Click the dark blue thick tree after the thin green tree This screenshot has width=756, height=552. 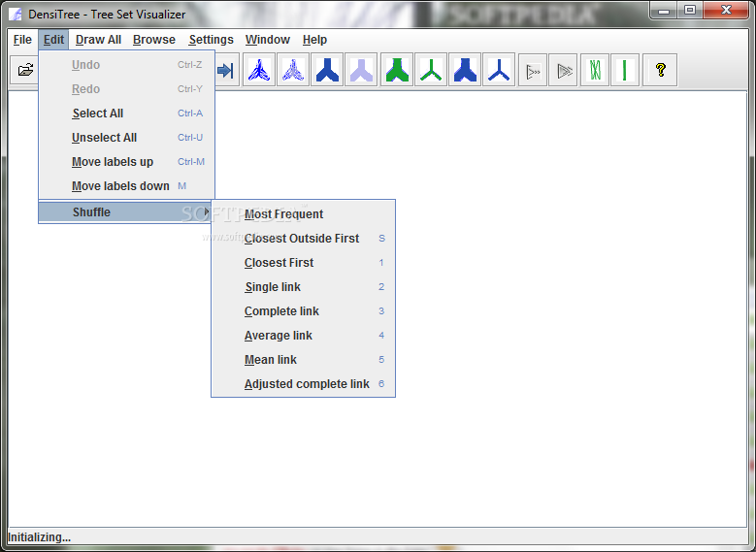[465, 71]
